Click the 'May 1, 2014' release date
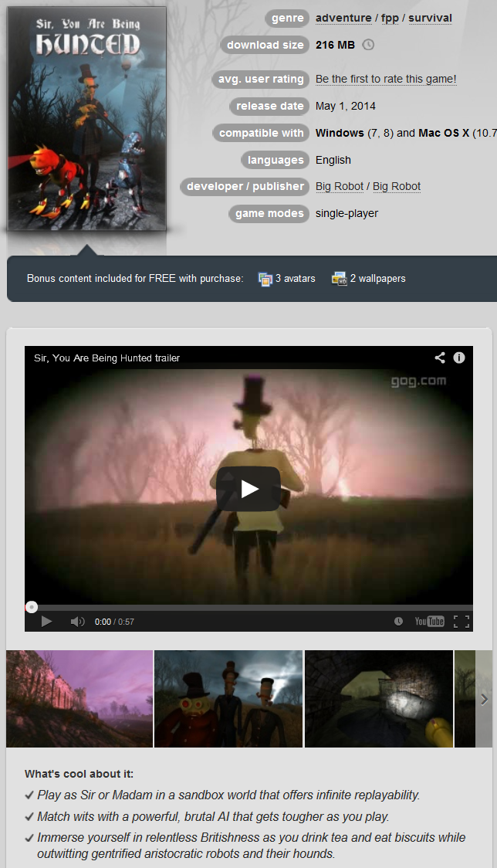497x868 pixels. click(346, 107)
